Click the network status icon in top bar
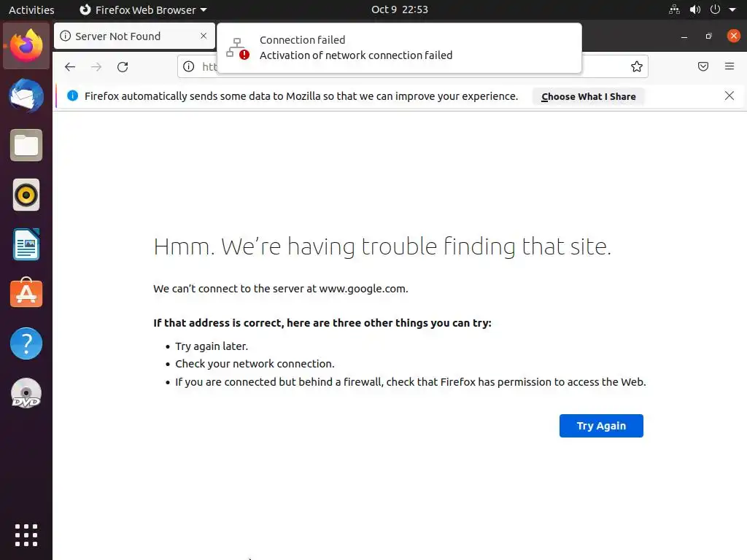747x560 pixels. pyautogui.click(x=674, y=9)
